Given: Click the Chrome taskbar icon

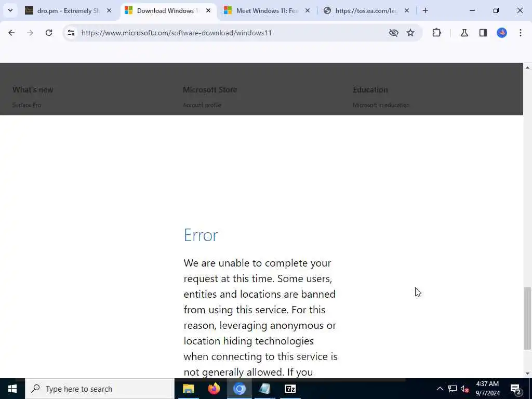Looking at the screenshot, I should click(239, 389).
